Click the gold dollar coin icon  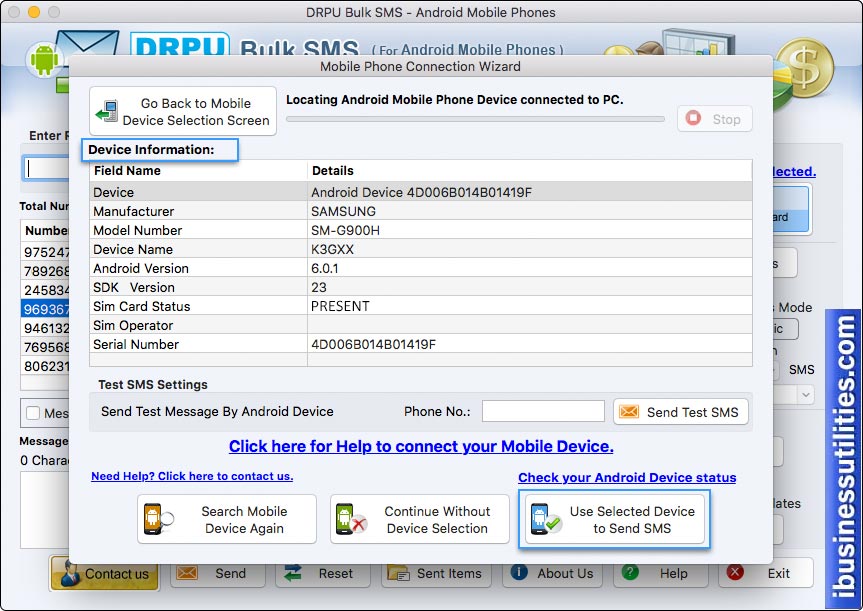(805, 68)
